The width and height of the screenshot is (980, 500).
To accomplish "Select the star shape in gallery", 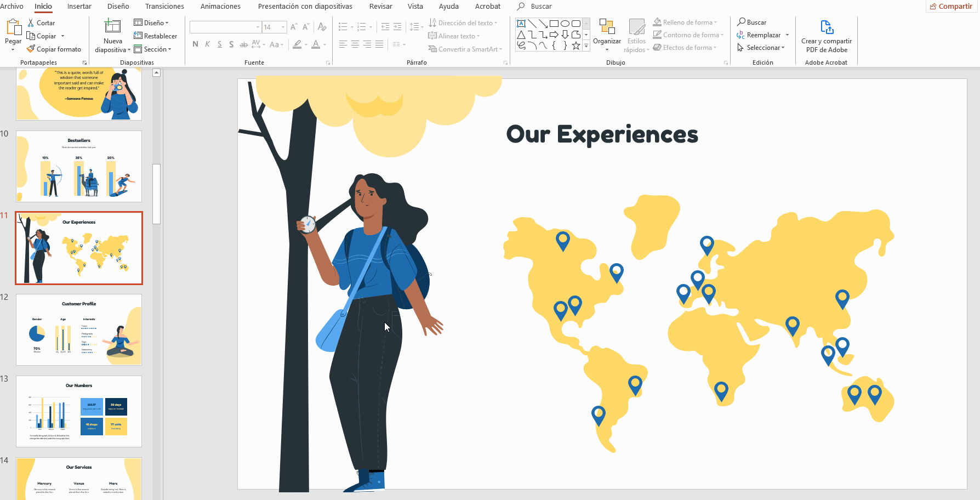I will pos(576,46).
